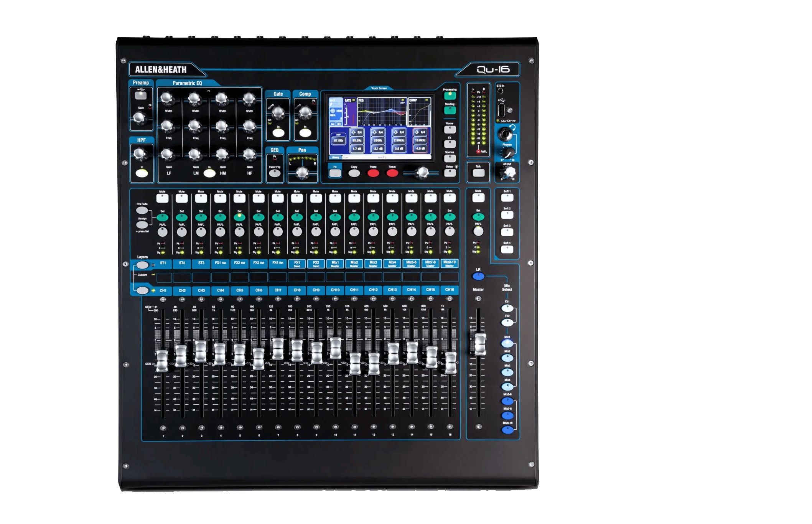Viewport: 812px width, 524px height.
Task: Open the Scenes key
Action: 450,158
